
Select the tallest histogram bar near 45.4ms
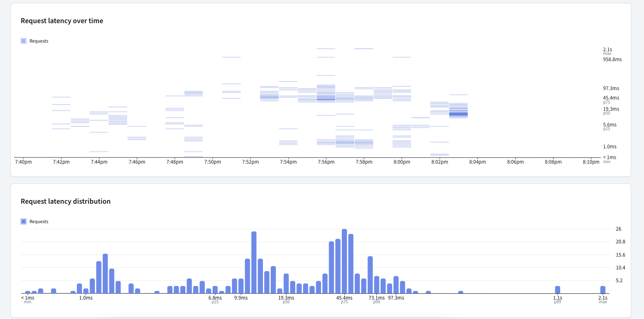pyautogui.click(x=344, y=260)
